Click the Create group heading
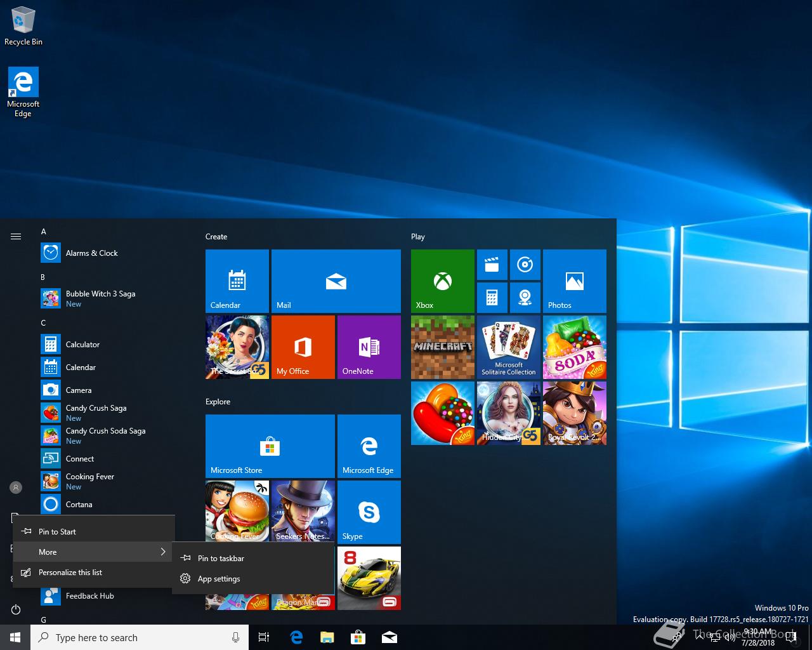Screen dimensions: 812x650 point(216,237)
